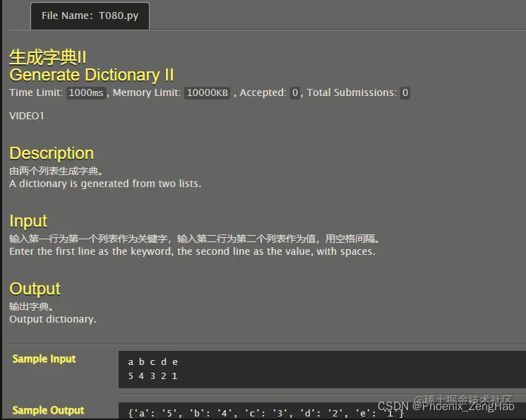Click the Description heading
This screenshot has width=526, height=420.
tap(52, 153)
